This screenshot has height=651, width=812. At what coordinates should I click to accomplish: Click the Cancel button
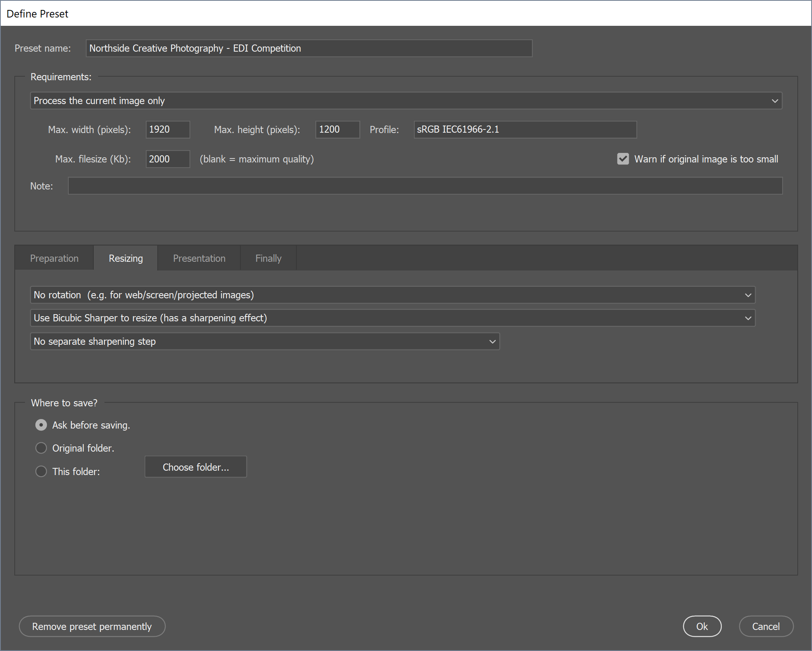[x=766, y=626]
